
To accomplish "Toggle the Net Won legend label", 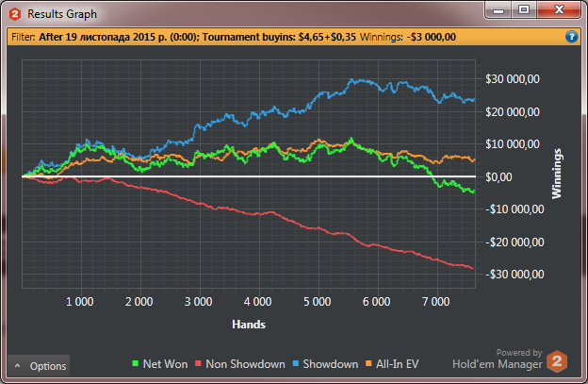I will click(x=165, y=364).
